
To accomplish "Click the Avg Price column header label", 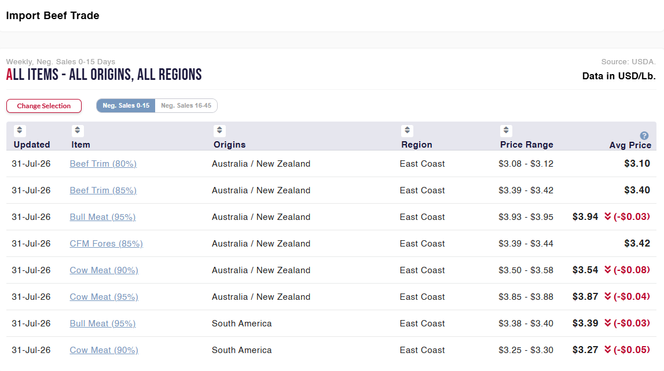I will click(x=630, y=145).
